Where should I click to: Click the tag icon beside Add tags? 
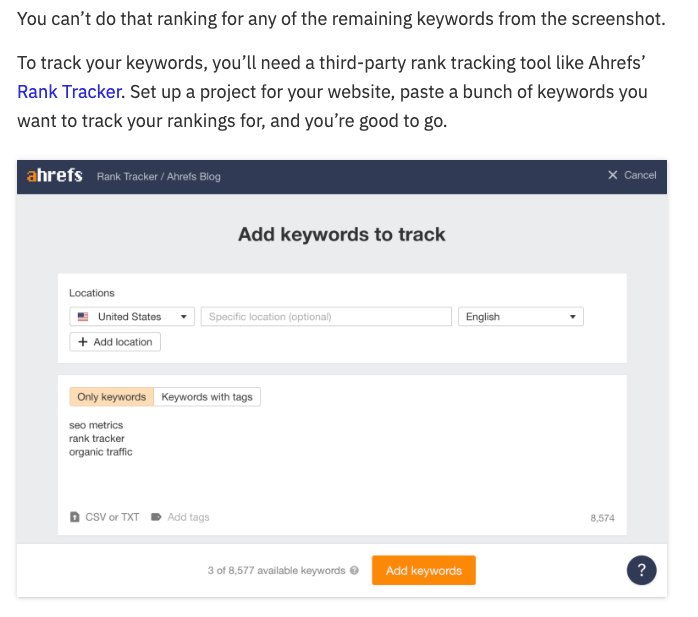(x=156, y=517)
